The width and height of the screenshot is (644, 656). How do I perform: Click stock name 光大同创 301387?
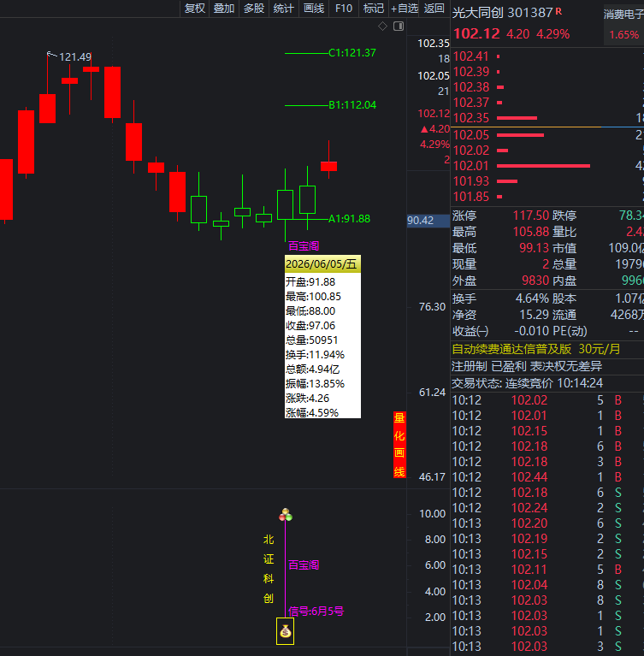(503, 13)
